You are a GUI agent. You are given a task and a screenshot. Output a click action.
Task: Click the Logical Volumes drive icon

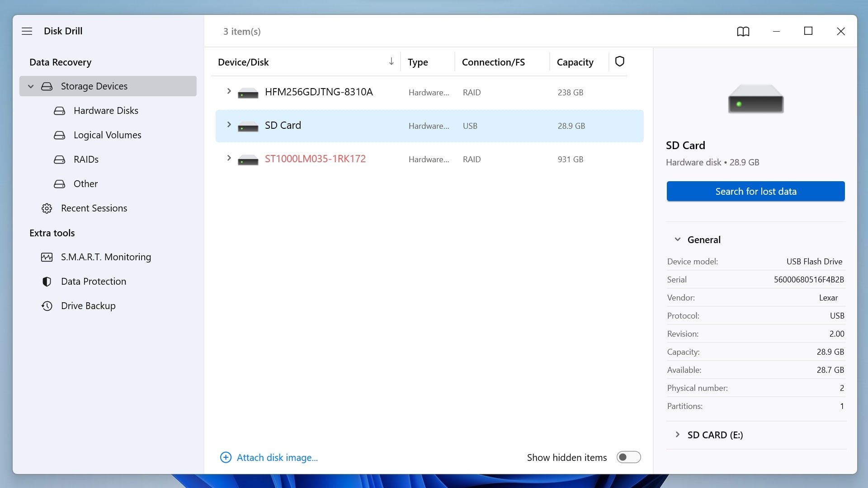click(x=60, y=135)
